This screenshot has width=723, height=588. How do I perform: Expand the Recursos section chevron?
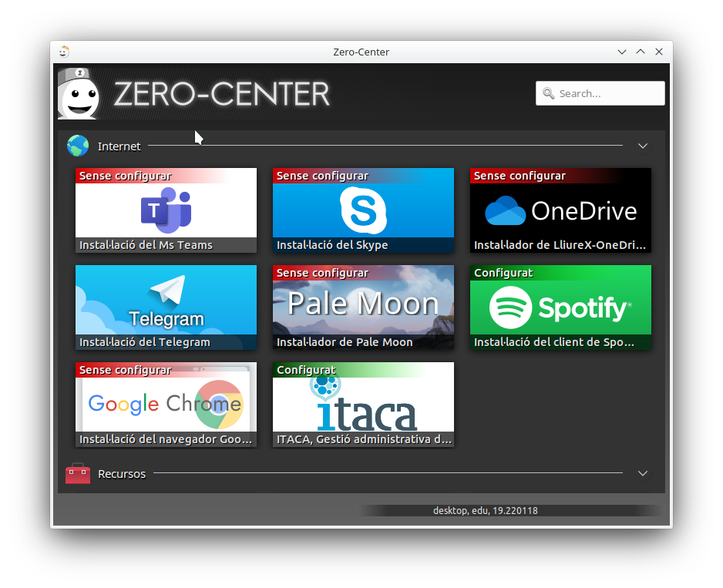(643, 473)
